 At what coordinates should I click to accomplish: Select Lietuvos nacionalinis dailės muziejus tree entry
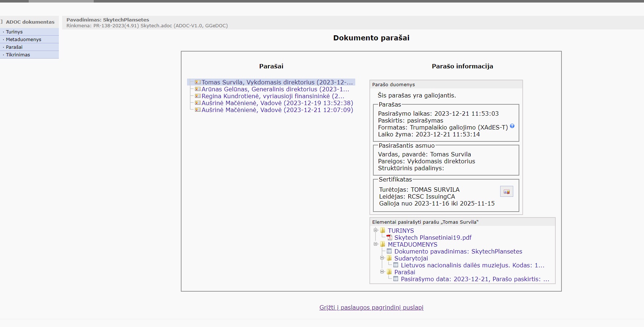pyautogui.click(x=472, y=266)
